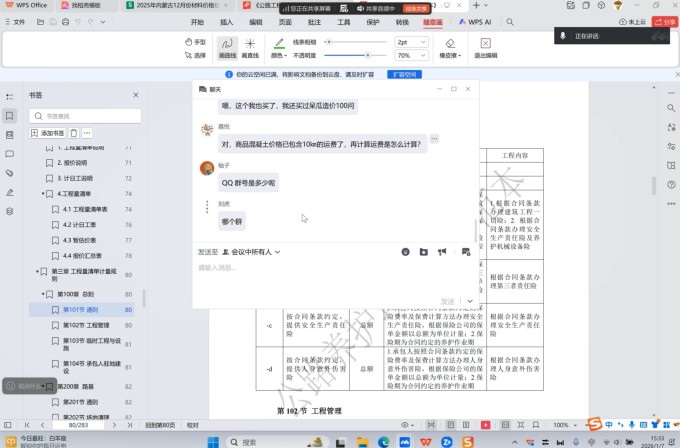Open the Windows Start menu

[212, 440]
